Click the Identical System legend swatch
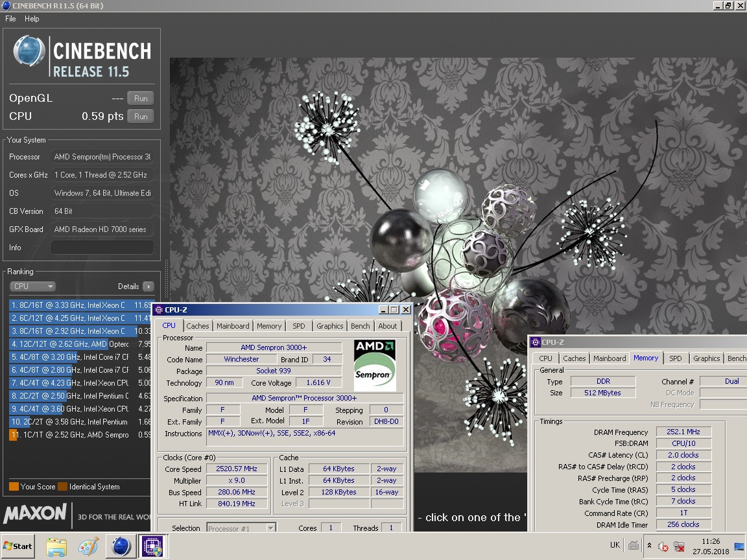The width and height of the screenshot is (747, 560). (62, 487)
